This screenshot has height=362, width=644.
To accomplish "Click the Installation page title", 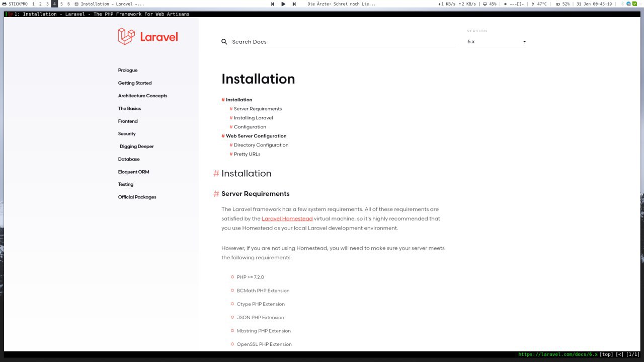I will point(258,79).
